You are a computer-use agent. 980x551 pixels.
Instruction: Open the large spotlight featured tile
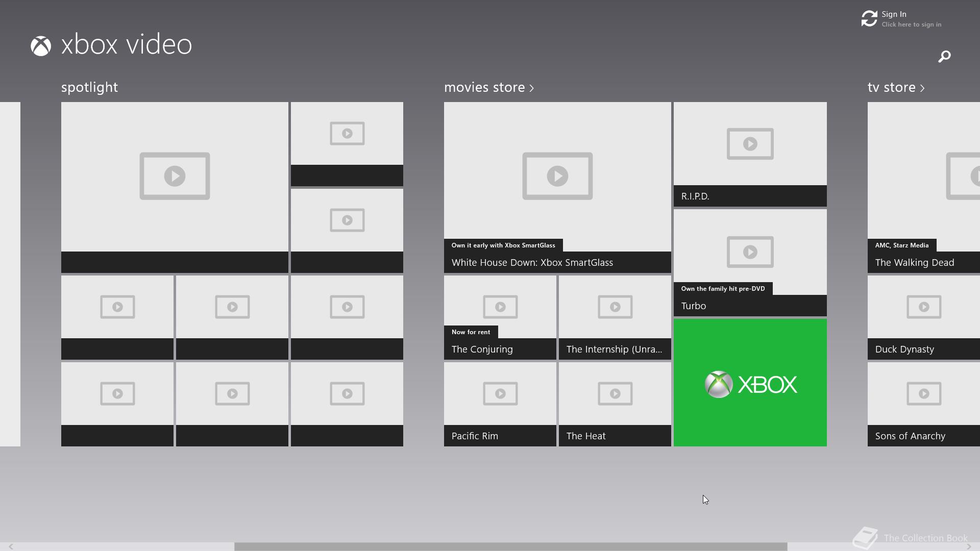point(175,187)
